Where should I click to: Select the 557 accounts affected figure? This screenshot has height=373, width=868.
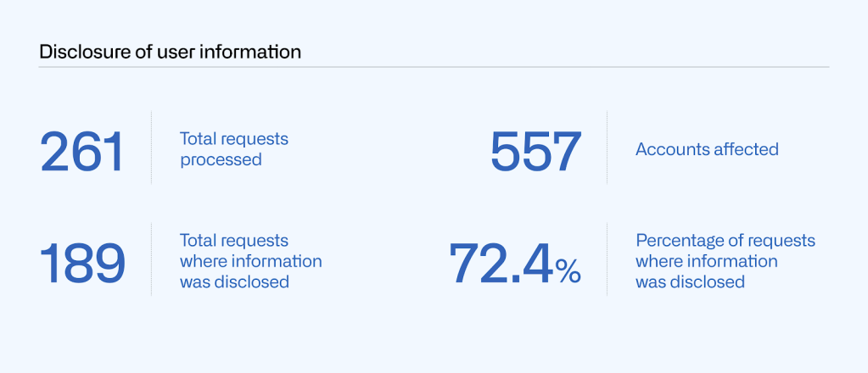pyautogui.click(x=535, y=151)
